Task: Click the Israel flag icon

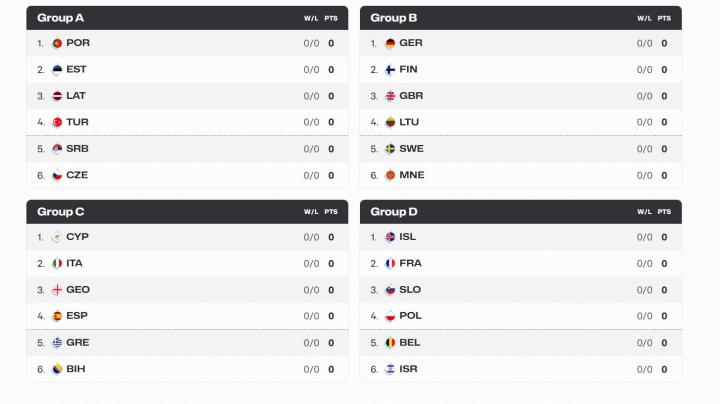Action: click(390, 369)
